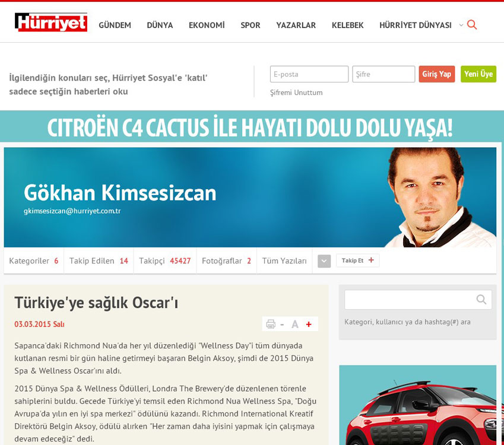This screenshot has height=445, width=504.
Task: Click the Takip Et follow button
Action: [358, 260]
